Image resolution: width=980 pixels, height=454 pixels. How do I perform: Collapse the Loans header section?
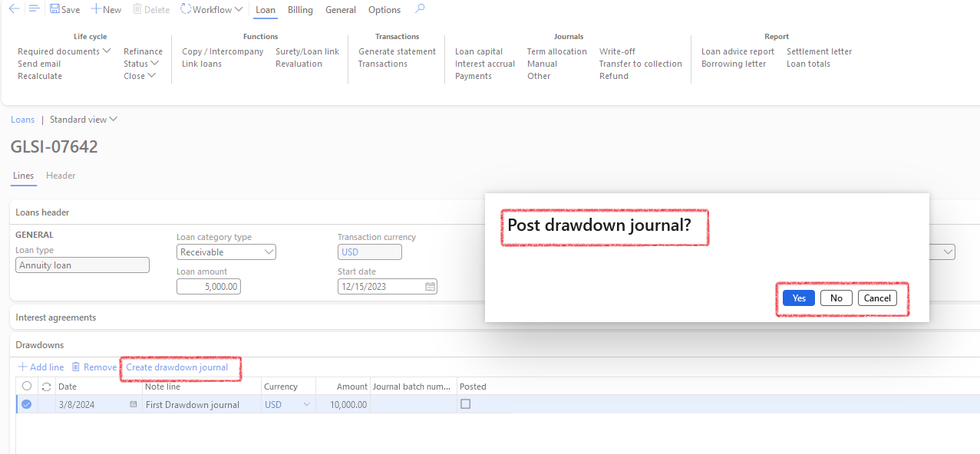pyautogui.click(x=43, y=212)
